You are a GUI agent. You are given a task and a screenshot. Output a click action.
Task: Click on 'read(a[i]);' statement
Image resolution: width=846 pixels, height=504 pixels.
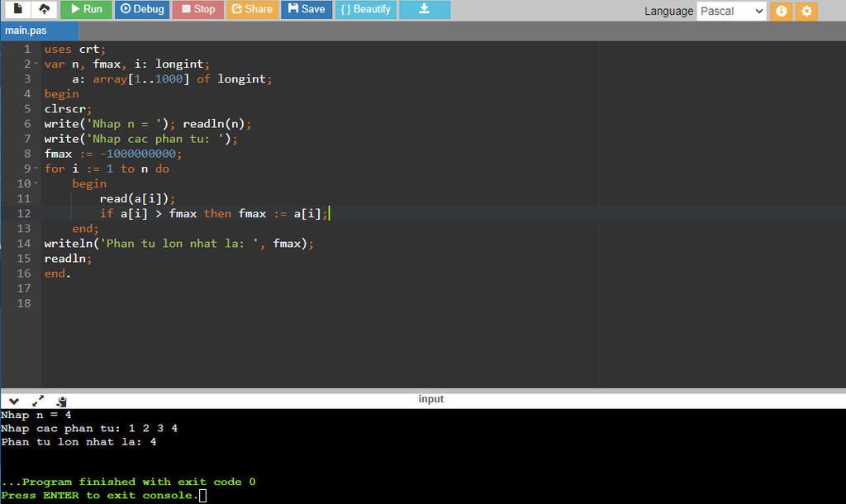tap(137, 198)
